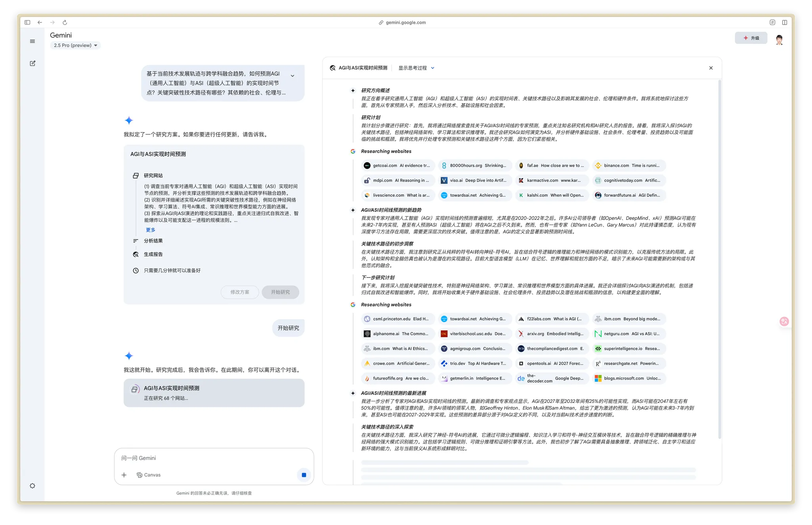Expand the collapsed user prompt chevron

tap(293, 76)
